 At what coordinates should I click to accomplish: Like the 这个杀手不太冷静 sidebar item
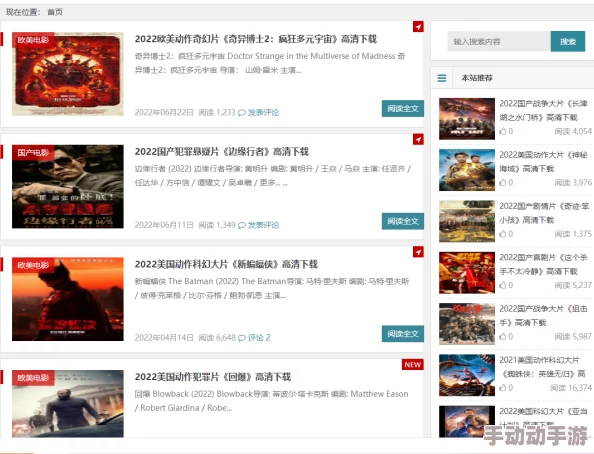pos(503,285)
